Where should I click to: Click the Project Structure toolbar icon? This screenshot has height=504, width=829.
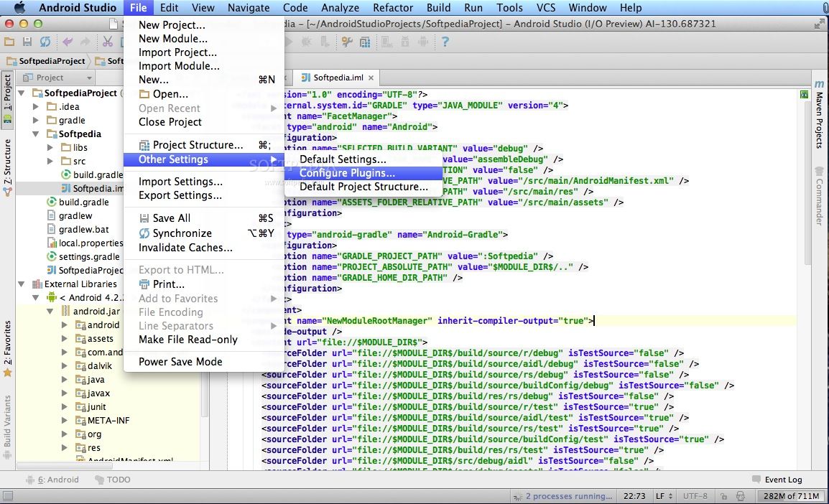[365, 42]
